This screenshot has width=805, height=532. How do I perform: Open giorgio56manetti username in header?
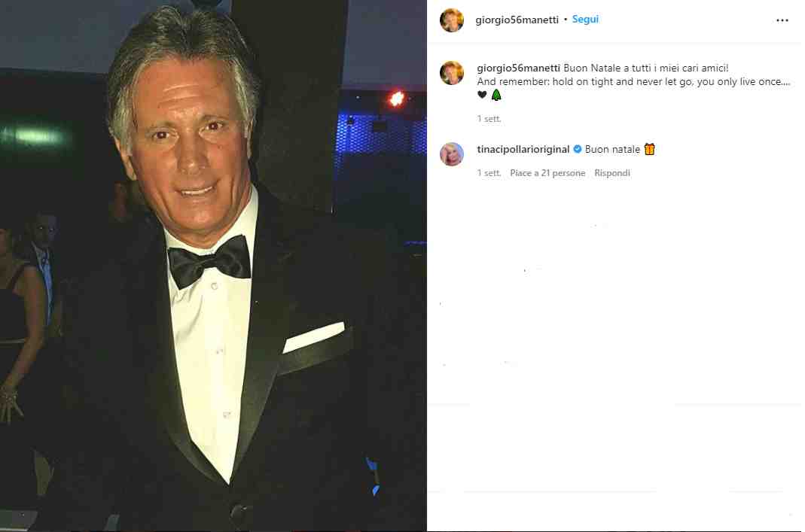(x=517, y=20)
